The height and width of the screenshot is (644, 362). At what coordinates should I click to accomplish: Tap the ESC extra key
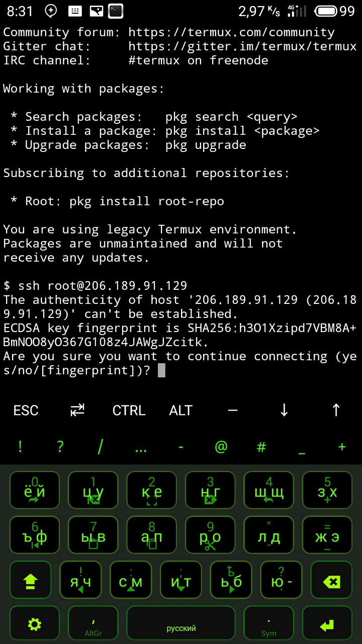coord(26,411)
